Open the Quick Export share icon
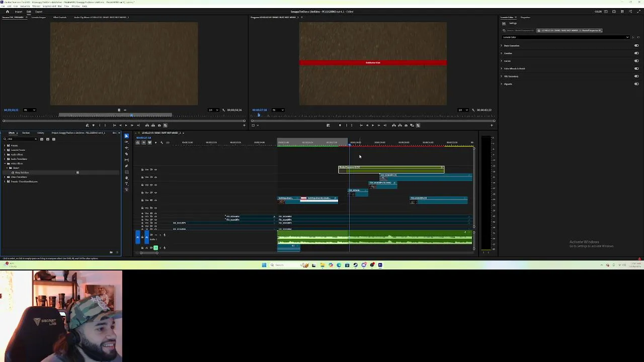 pyautogui.click(x=614, y=11)
